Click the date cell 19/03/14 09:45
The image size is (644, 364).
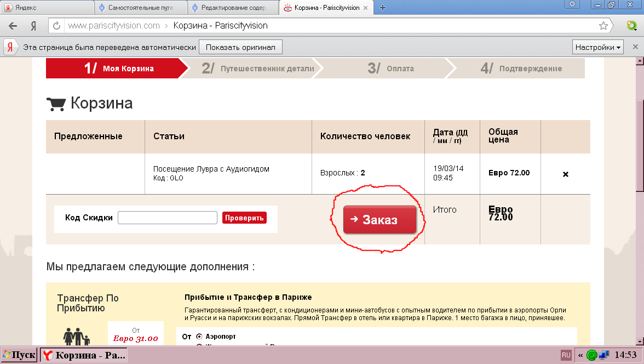(448, 173)
